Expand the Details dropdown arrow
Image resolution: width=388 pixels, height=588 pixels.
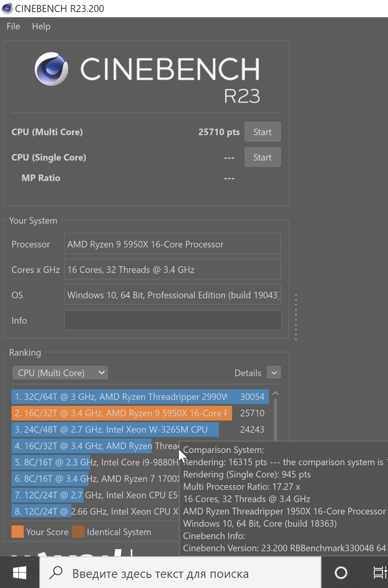pos(274,373)
